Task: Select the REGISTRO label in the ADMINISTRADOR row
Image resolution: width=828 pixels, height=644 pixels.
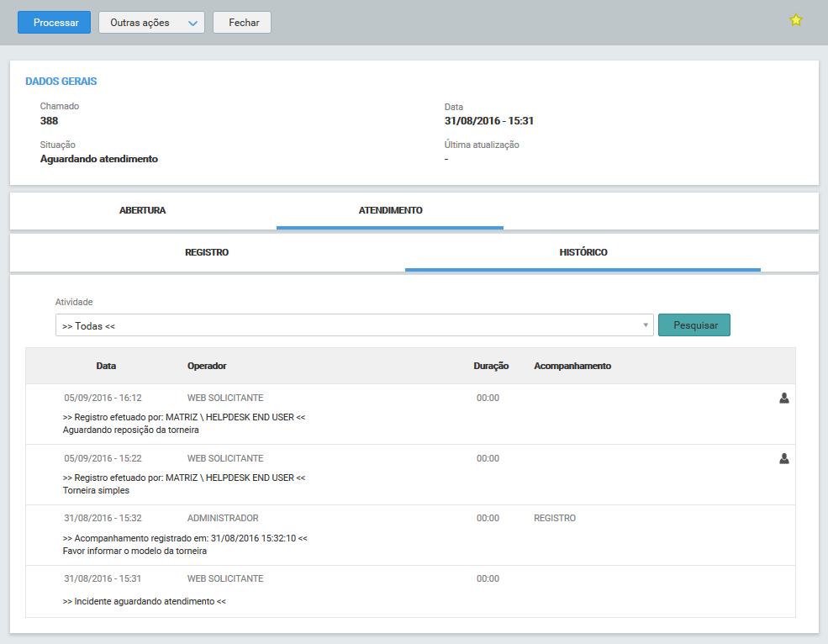Action: coord(554,518)
